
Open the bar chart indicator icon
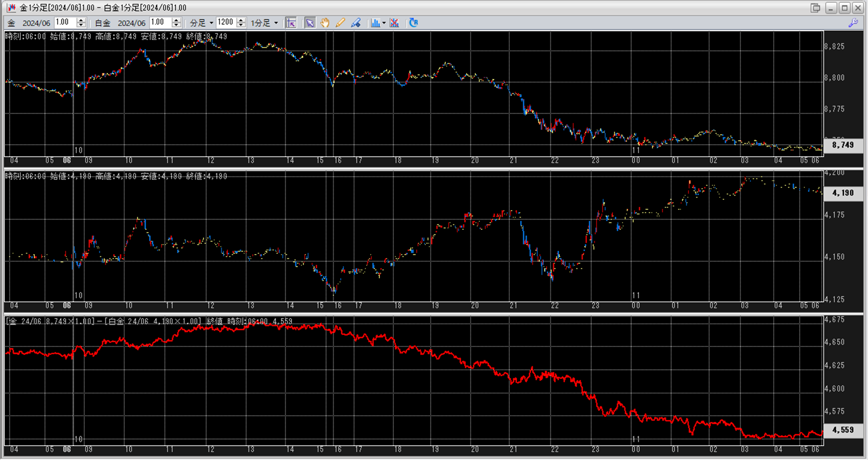[x=375, y=23]
